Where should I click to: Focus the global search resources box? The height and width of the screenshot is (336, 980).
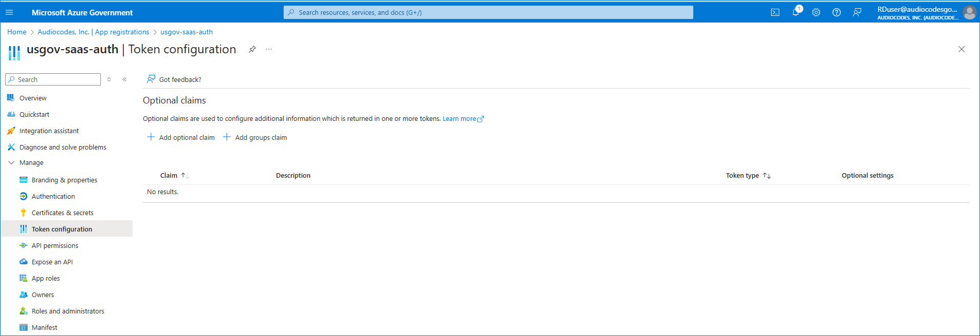(488, 12)
